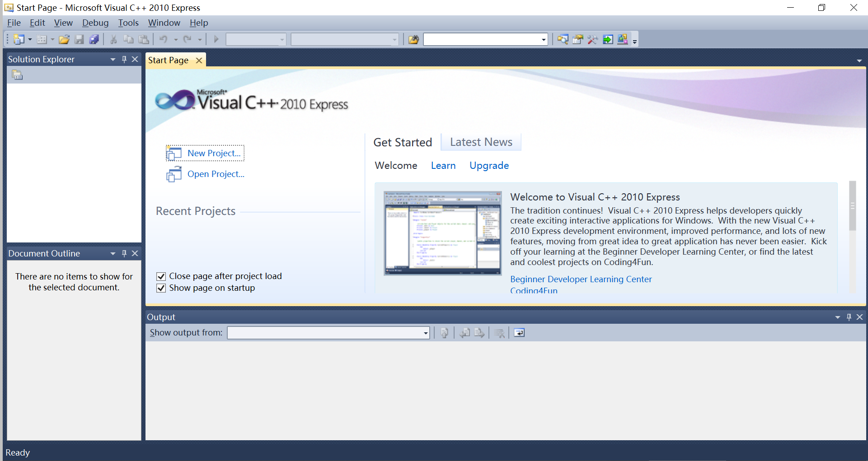The image size is (868, 461).
Task: Expand toolbar options overflow arrow
Action: (635, 42)
